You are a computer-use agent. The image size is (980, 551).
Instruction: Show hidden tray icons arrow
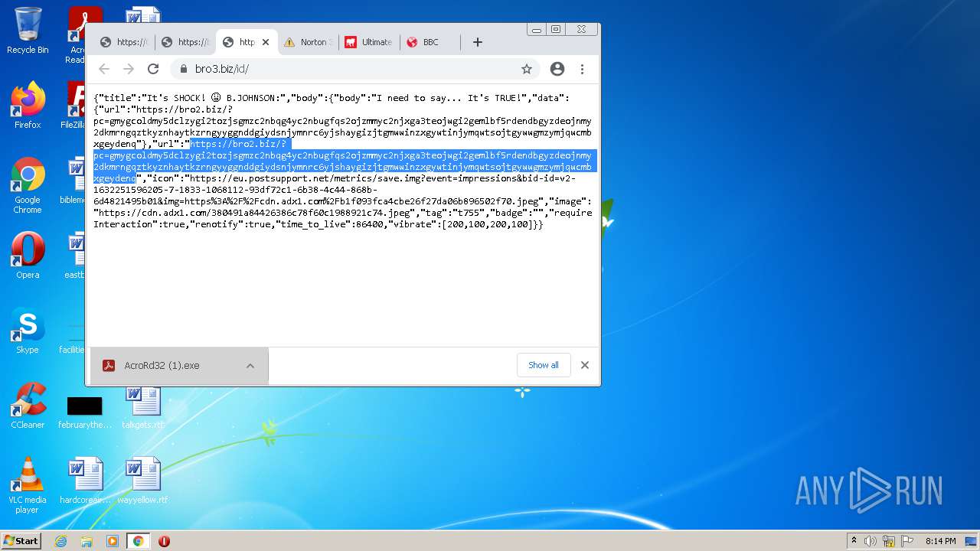pos(854,541)
